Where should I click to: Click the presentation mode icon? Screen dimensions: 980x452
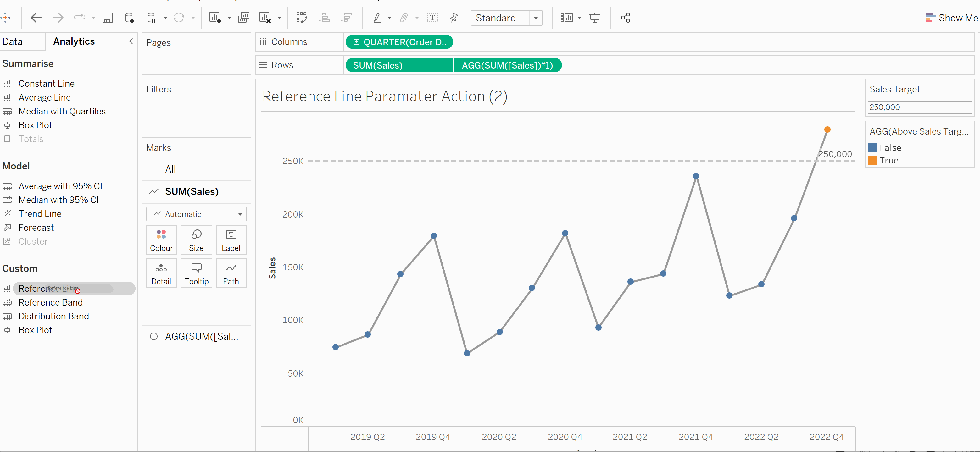point(594,18)
